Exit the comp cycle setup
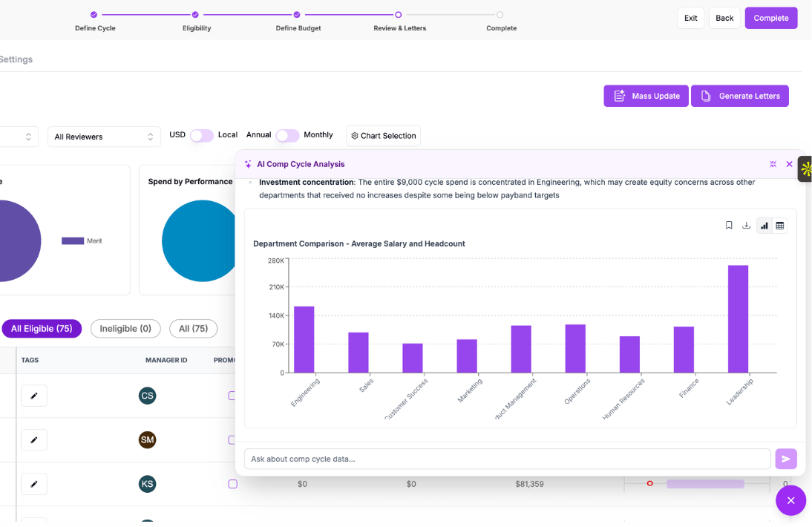 pyautogui.click(x=690, y=17)
